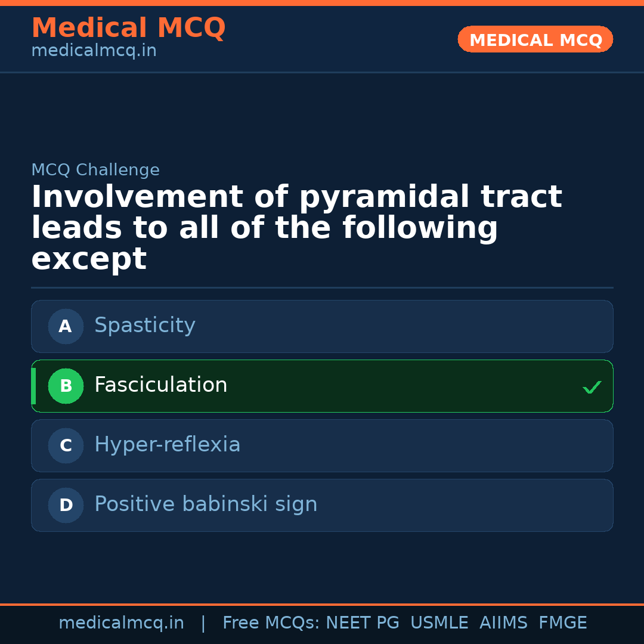Screen dimensions: 644x644
Task: Click FMGE in the footer
Action: tap(562, 623)
